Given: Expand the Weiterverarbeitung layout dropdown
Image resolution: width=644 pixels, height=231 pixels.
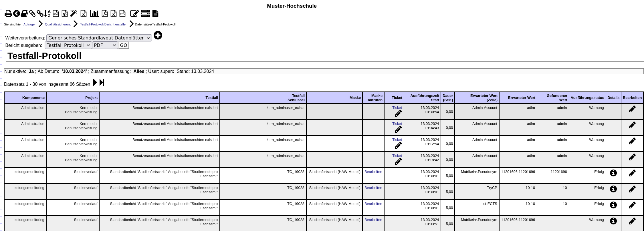Looking at the screenshot, I should click(x=99, y=38).
